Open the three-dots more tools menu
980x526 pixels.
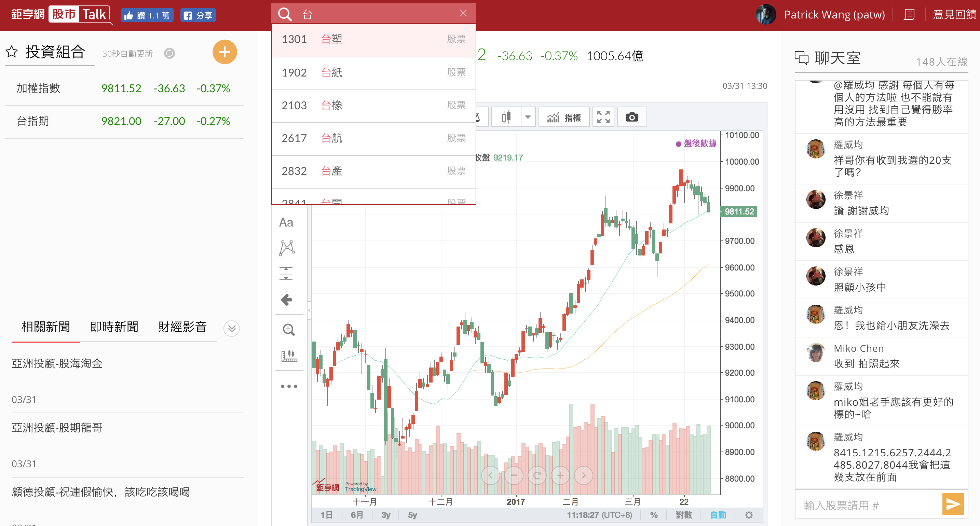click(x=289, y=386)
